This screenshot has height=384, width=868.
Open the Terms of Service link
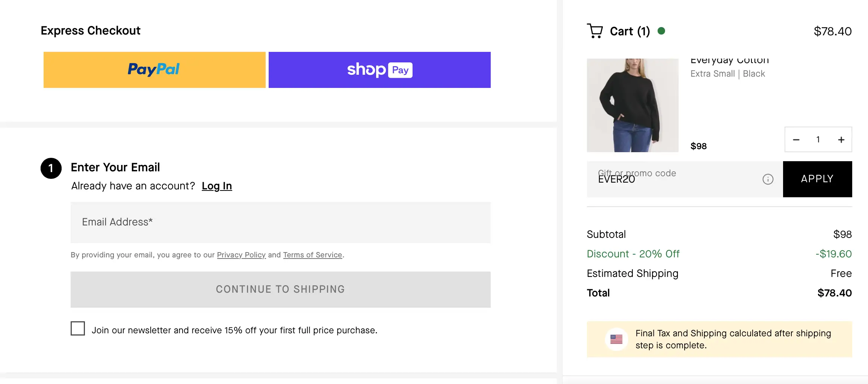click(312, 255)
